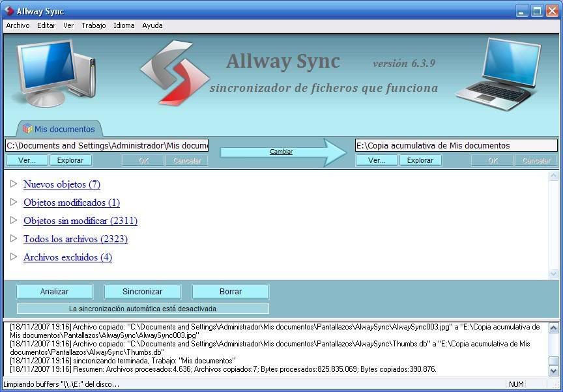Expand the Nuevos objetos (7) group

pos(14,184)
